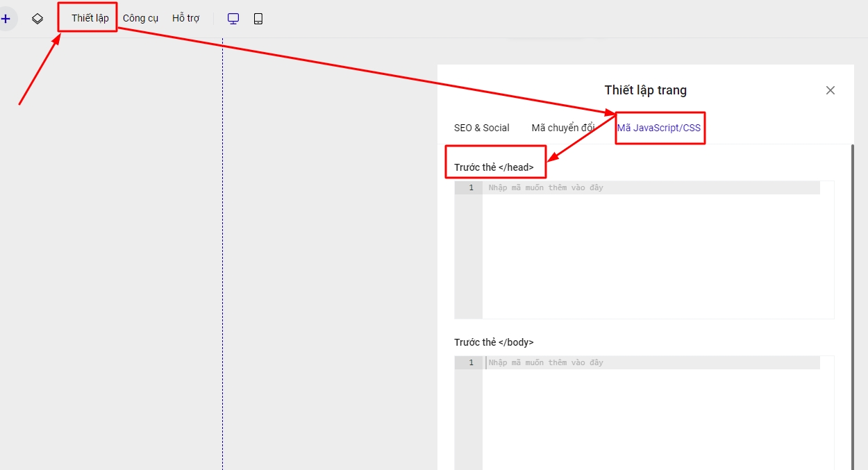Screen dimensions: 868x470
Task: Click the Thiết lập trang panel title
Action: (x=645, y=90)
